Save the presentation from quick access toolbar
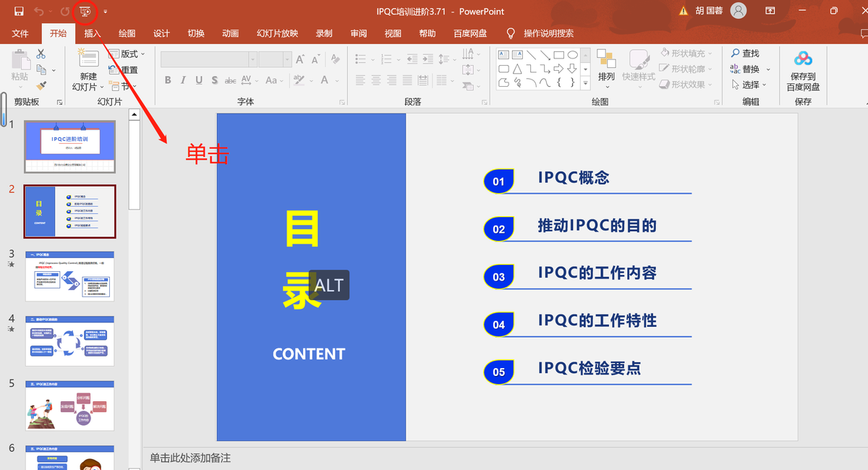Screen dimensions: 868x470 coord(19,12)
